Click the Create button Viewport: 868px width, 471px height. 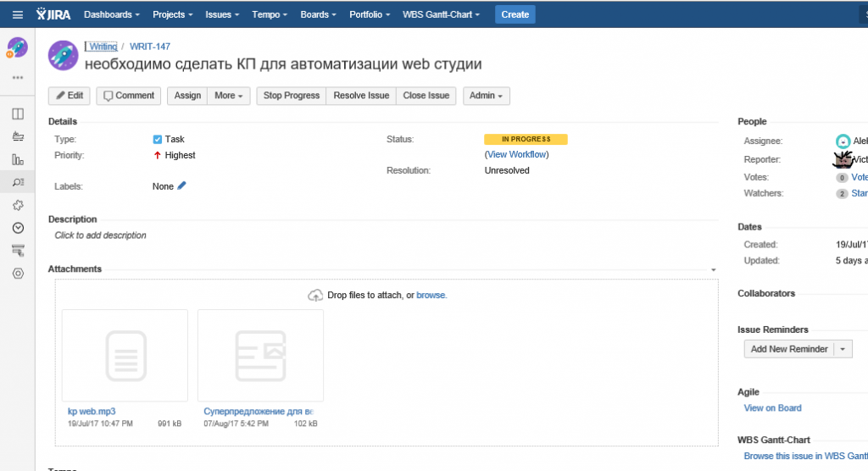515,15
